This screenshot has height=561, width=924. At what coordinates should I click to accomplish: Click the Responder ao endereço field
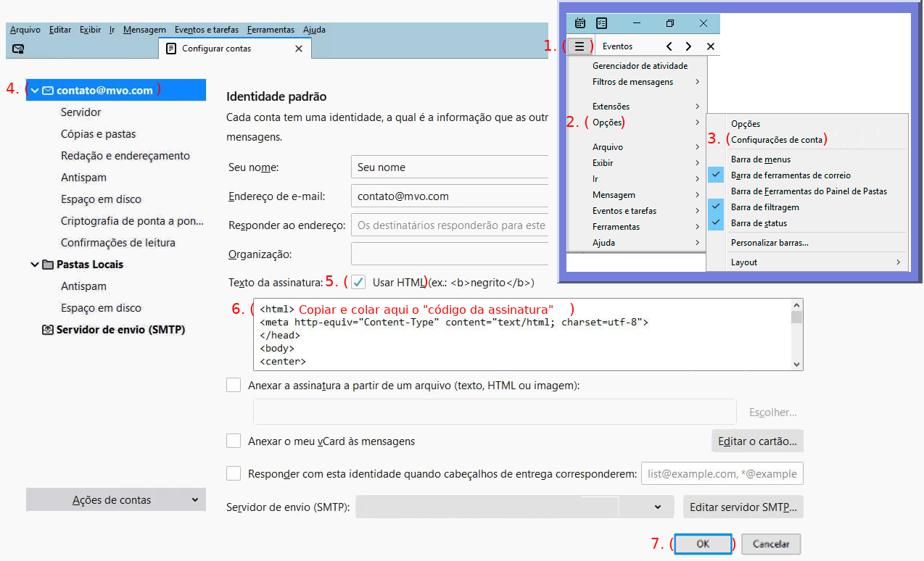coord(450,225)
